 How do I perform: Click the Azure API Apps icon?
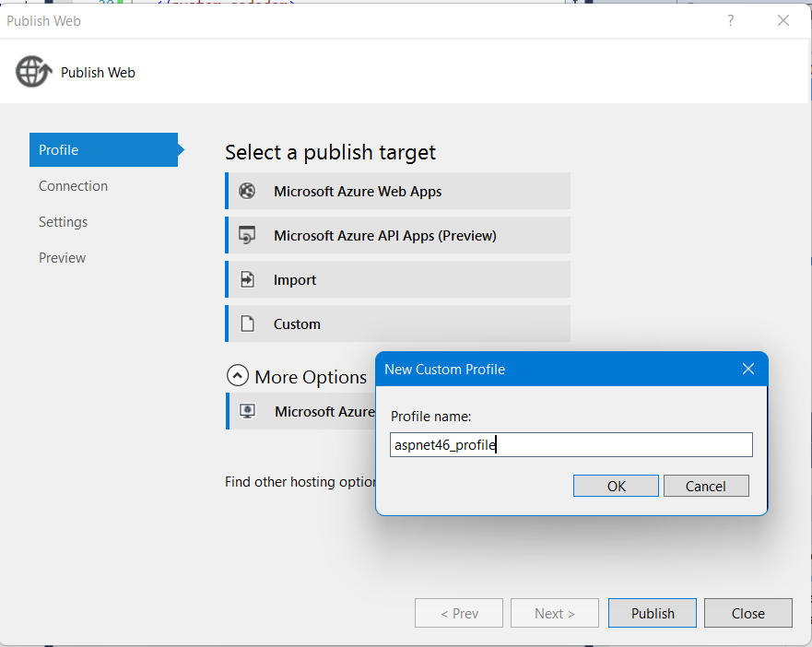click(247, 235)
